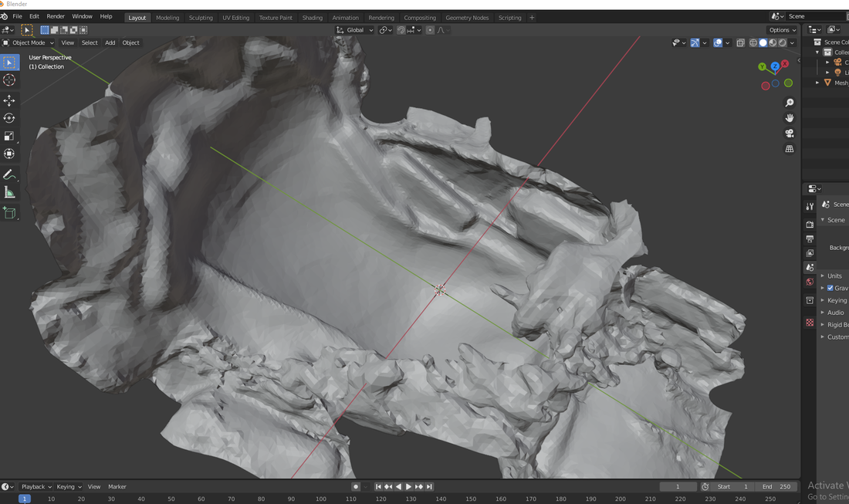The width and height of the screenshot is (849, 504).
Task: Toggle show gizmo button
Action: (695, 42)
